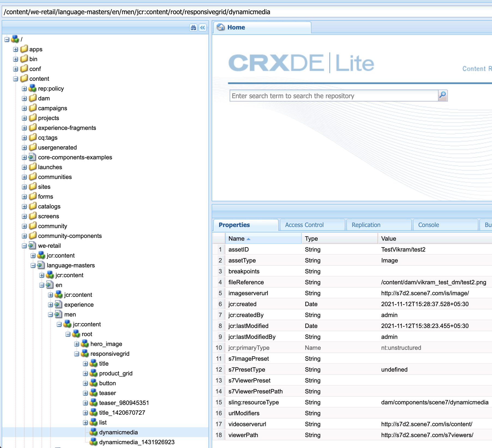This screenshot has height=448, width=492.
Task: Click the dynamicmedia node icon
Action: click(94, 432)
